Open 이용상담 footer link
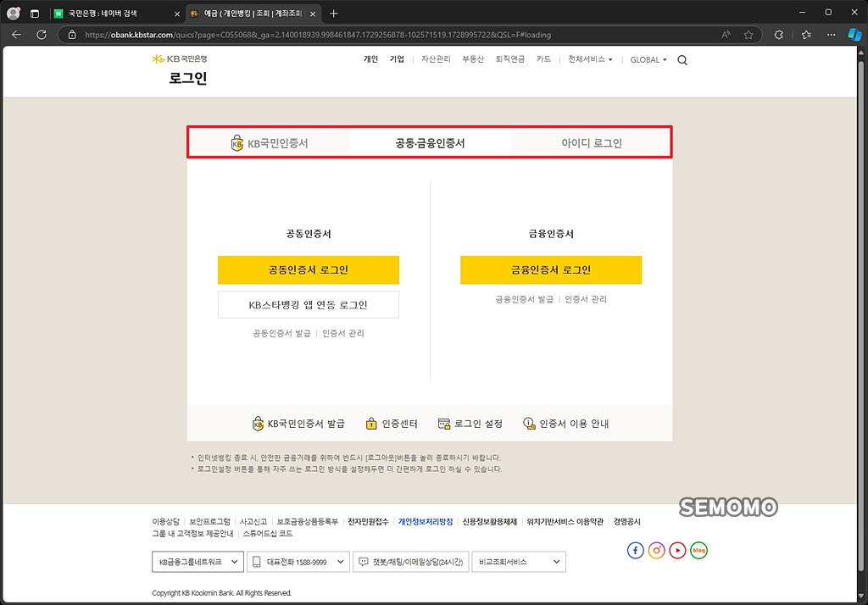Image resolution: width=868 pixels, height=605 pixels. (x=166, y=521)
